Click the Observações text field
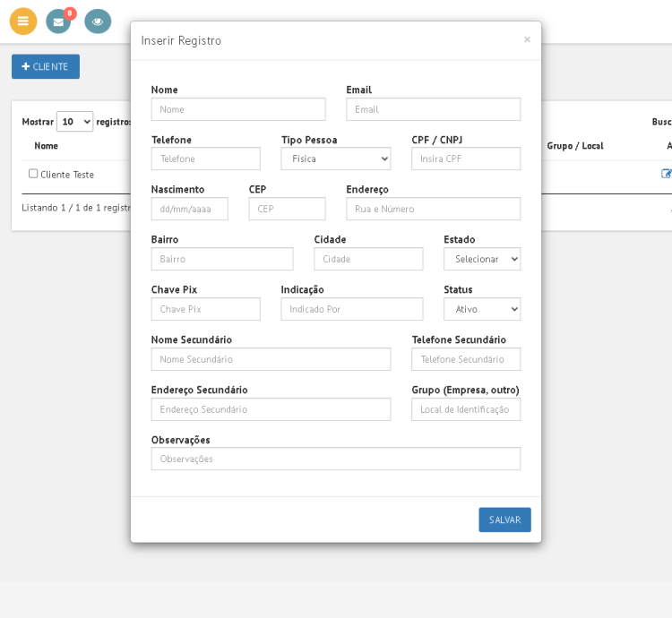Viewport: 672px width, 618px height. coord(335,459)
